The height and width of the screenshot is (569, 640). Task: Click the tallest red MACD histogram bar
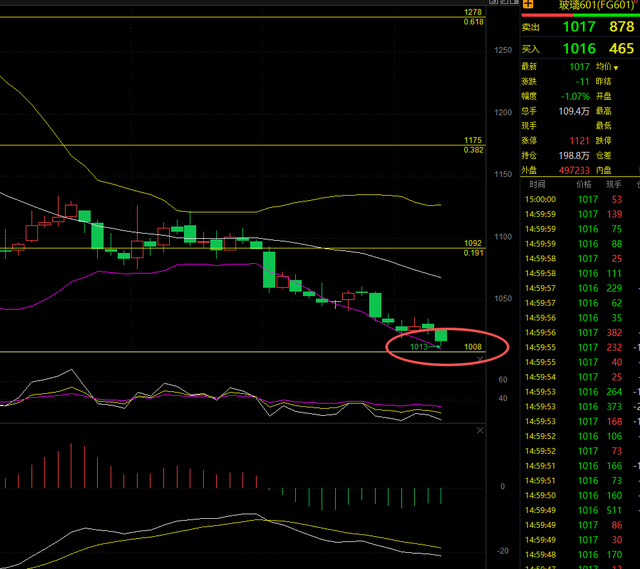tap(71, 466)
